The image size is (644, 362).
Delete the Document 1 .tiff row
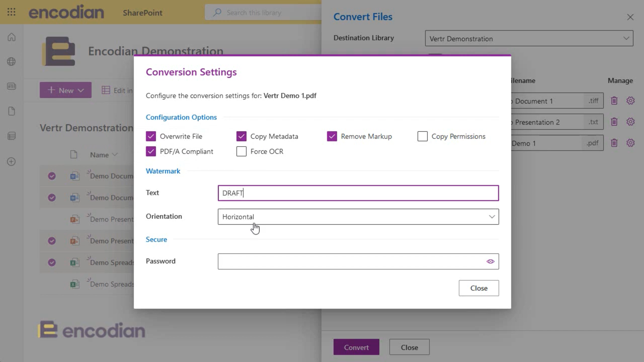point(614,101)
